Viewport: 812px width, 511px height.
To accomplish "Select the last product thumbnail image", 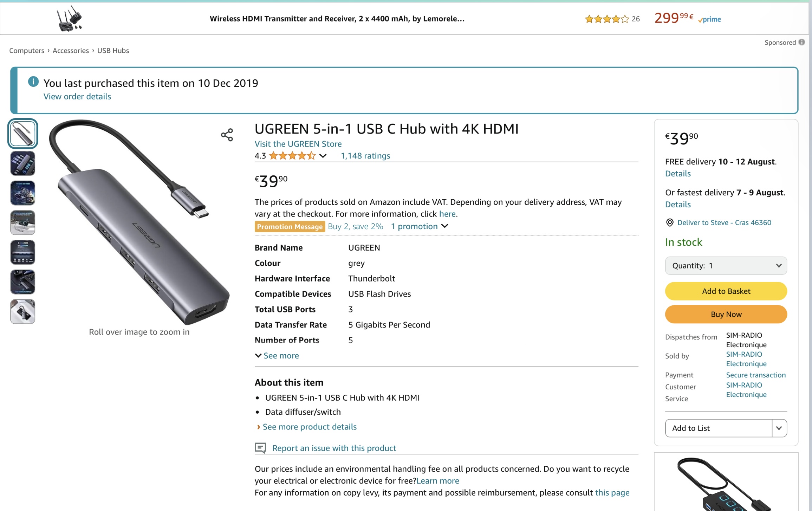I will pos(23,311).
